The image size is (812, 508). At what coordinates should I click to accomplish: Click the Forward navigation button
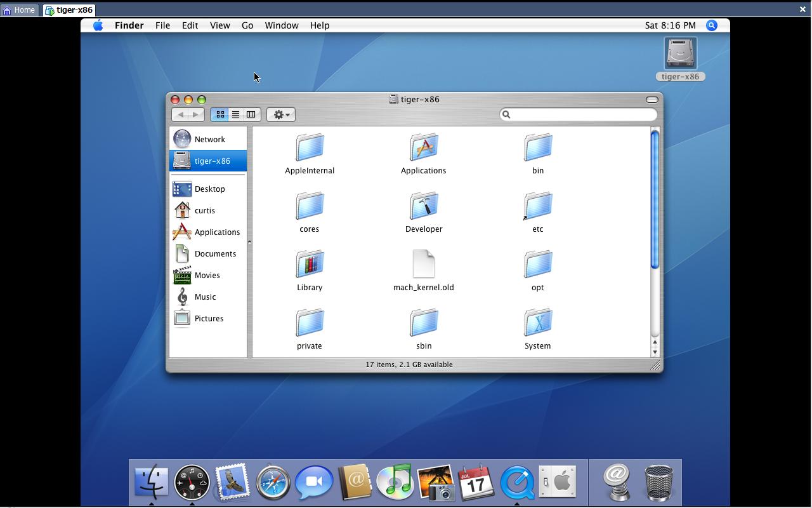point(196,114)
